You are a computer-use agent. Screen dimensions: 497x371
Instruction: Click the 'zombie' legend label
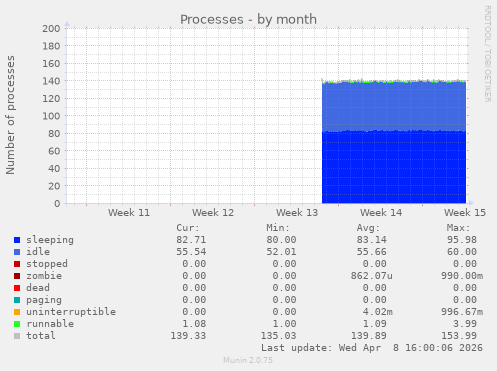pyautogui.click(x=44, y=276)
